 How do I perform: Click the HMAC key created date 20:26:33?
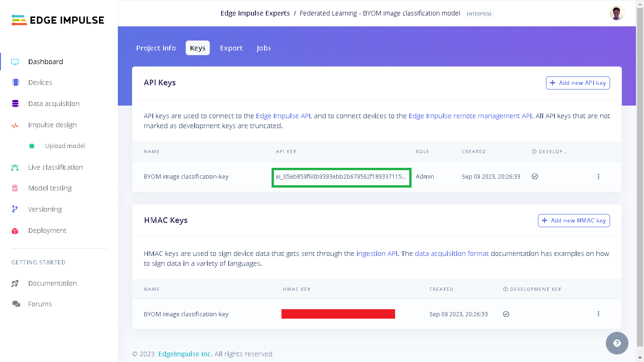pyautogui.click(x=459, y=314)
